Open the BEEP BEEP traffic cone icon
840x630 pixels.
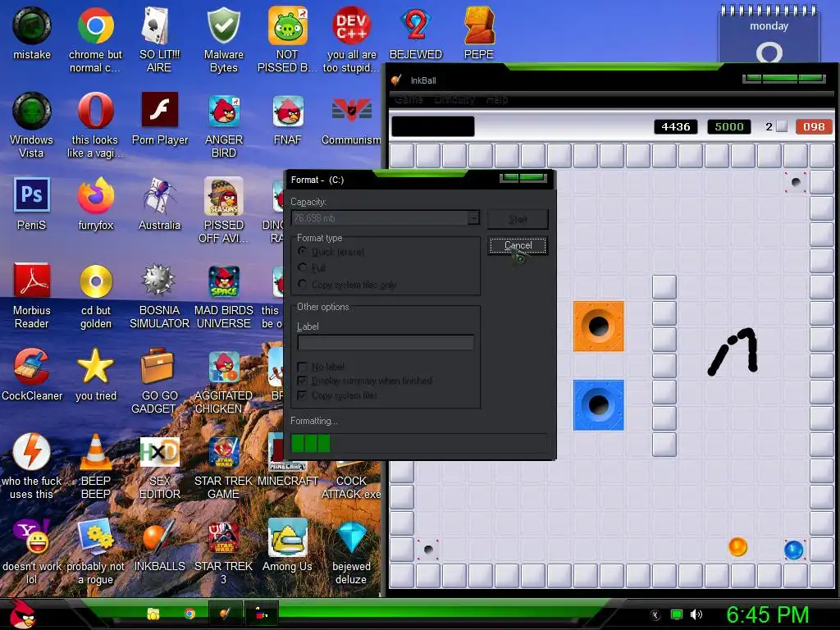tap(95, 466)
